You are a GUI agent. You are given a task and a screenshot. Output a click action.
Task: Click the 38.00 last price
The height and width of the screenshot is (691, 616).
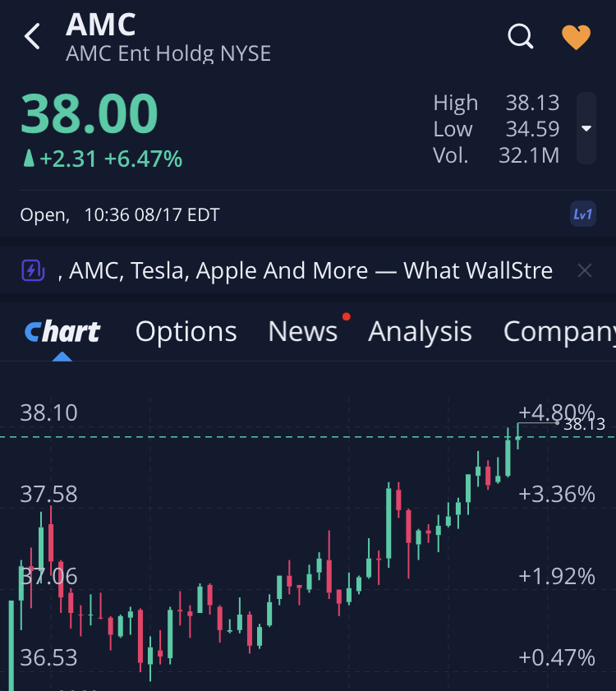(89, 113)
